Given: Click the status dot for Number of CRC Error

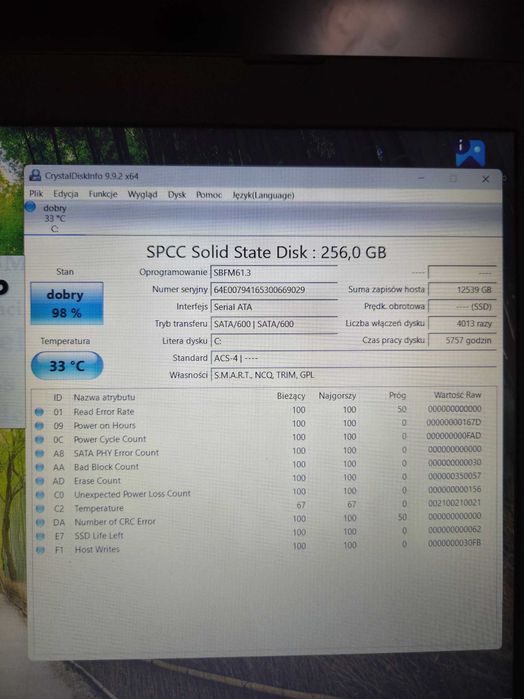Looking at the screenshot, I should (x=40, y=522).
